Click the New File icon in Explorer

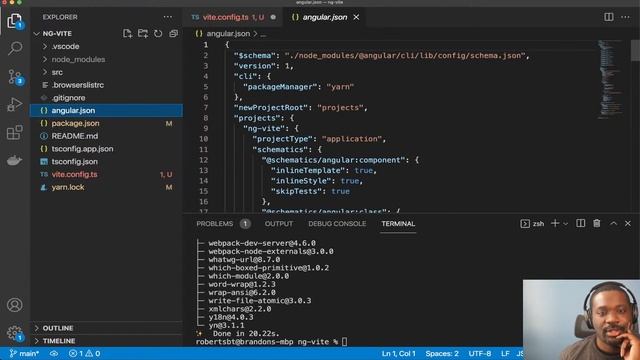[127, 33]
